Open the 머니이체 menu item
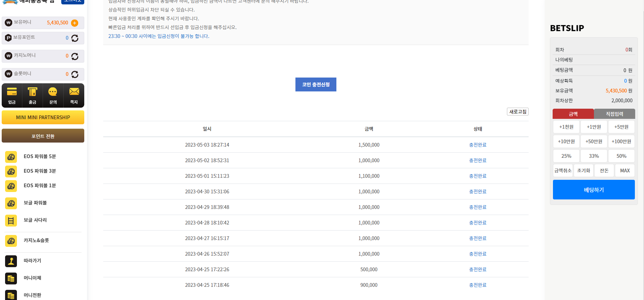Viewport: 644px width, 300px height. (x=32, y=278)
